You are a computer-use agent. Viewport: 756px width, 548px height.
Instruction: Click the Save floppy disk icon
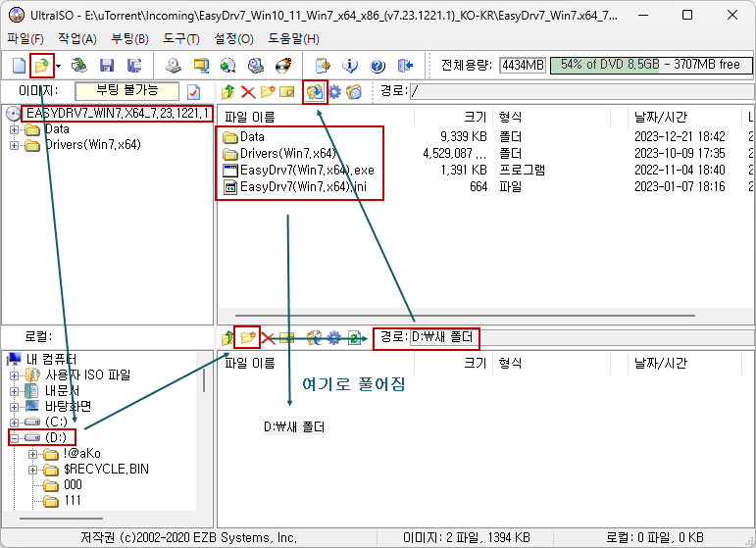pyautogui.click(x=107, y=65)
